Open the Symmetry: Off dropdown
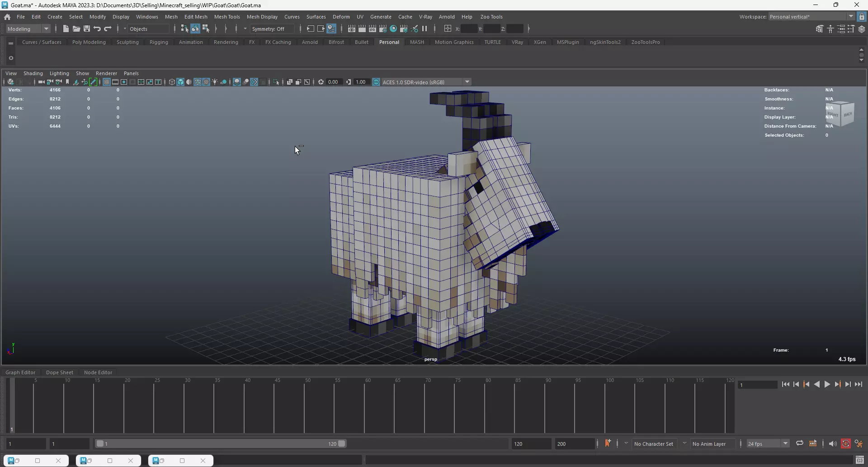This screenshot has width=868, height=467. pos(273,29)
